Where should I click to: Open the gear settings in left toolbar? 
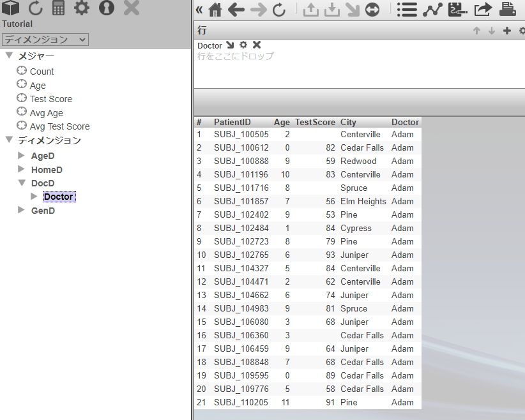(x=82, y=8)
